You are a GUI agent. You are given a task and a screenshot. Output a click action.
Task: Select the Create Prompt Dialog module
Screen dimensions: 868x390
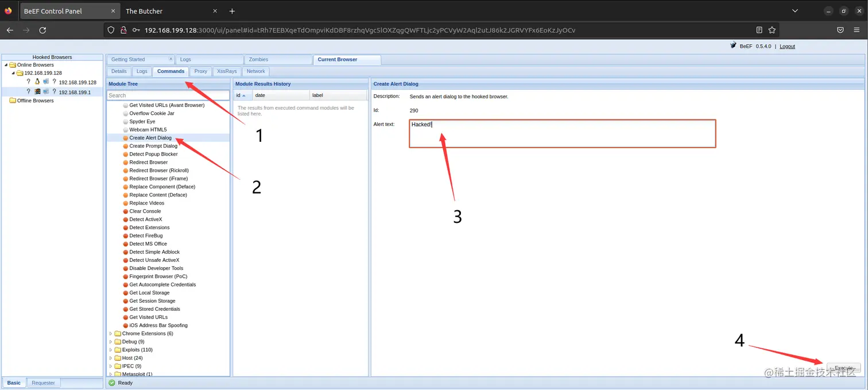tap(153, 146)
